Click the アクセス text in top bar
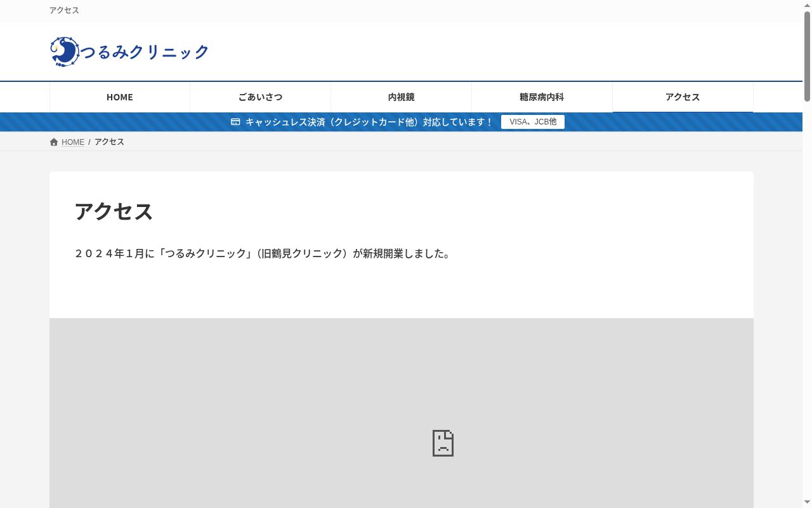The width and height of the screenshot is (812, 508). click(x=64, y=10)
